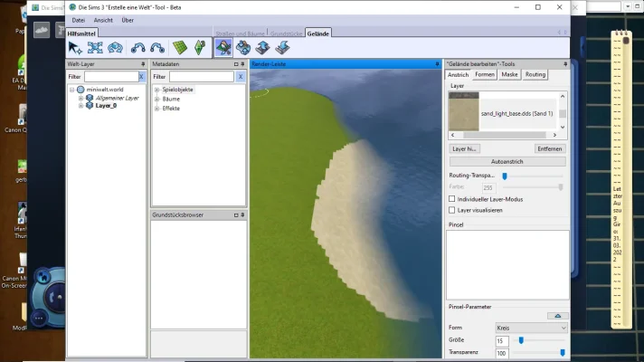644x362 pixels.
Task: Activate the first curved road tool
Action: click(138, 48)
